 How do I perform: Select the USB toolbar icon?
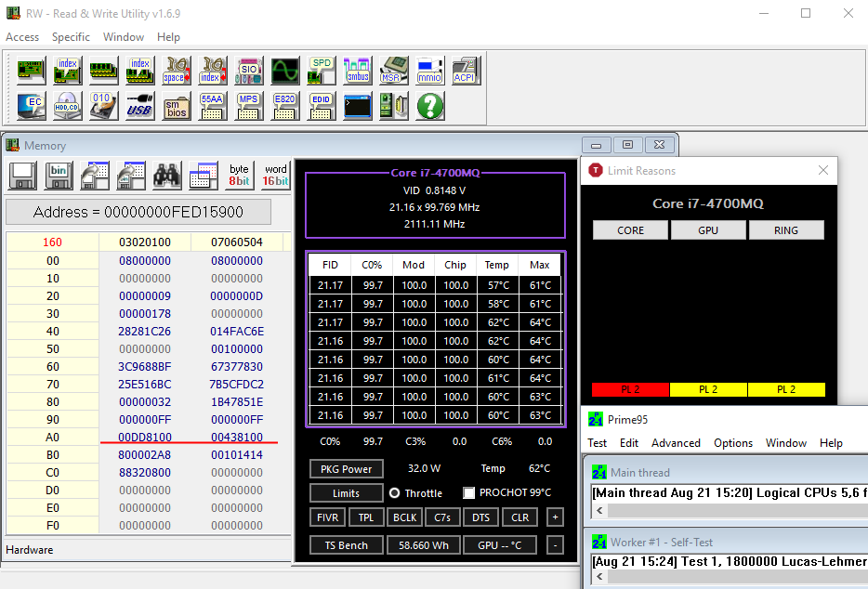(x=139, y=105)
